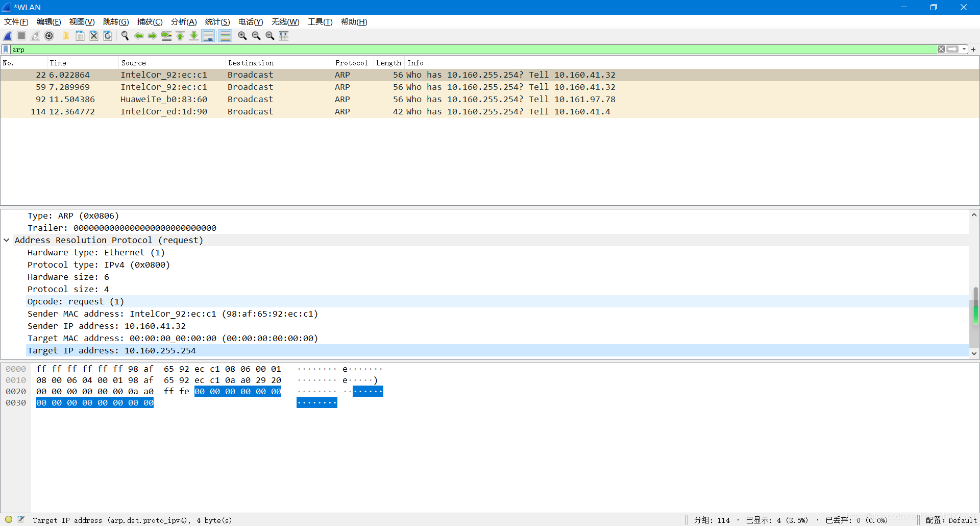Sort packets by Length column
Screen dimensions: 980x526
pos(389,63)
